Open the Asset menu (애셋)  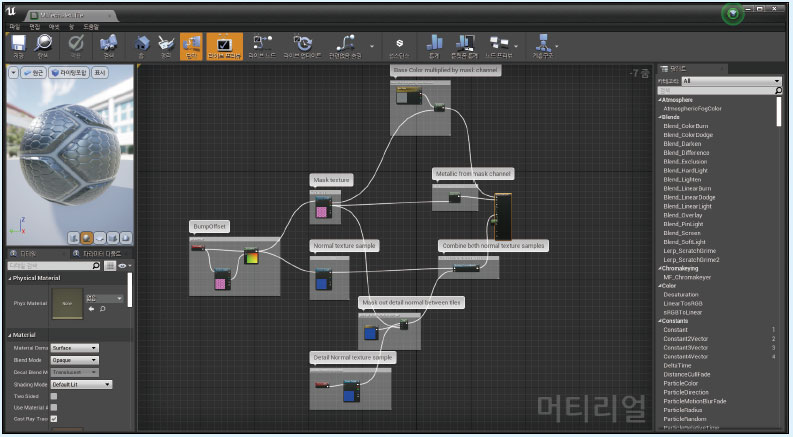54,27
